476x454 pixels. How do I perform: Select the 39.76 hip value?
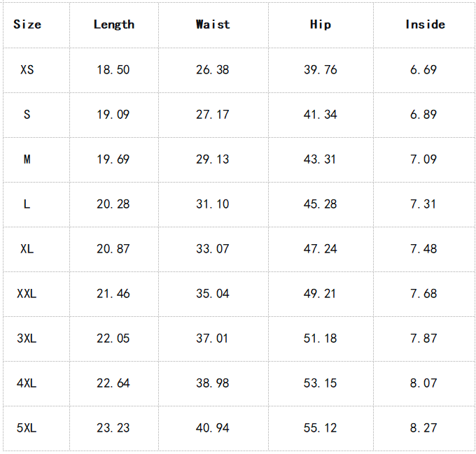[320, 70]
